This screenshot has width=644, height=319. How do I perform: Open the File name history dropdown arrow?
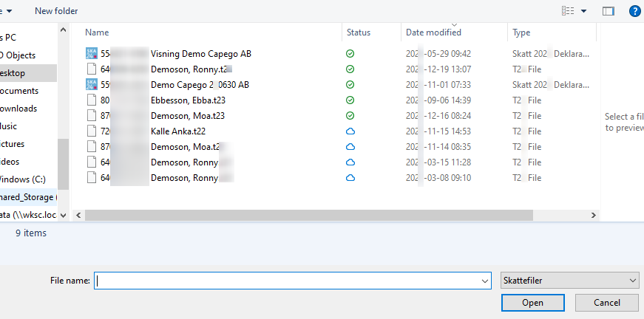pyautogui.click(x=485, y=281)
